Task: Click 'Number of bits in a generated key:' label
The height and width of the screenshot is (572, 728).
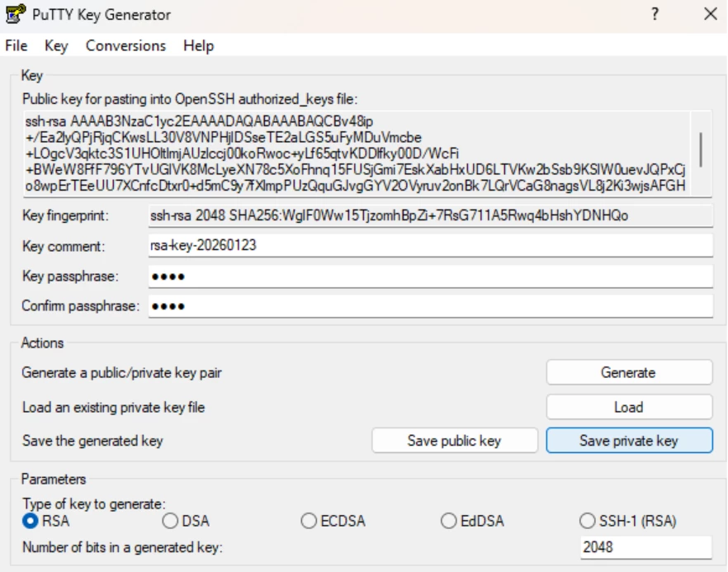Action: pos(122,547)
